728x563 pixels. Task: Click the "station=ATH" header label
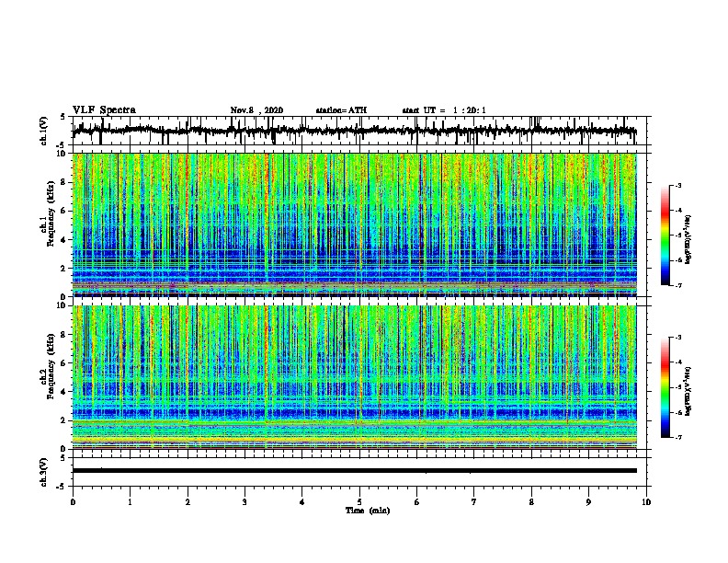[x=341, y=110]
